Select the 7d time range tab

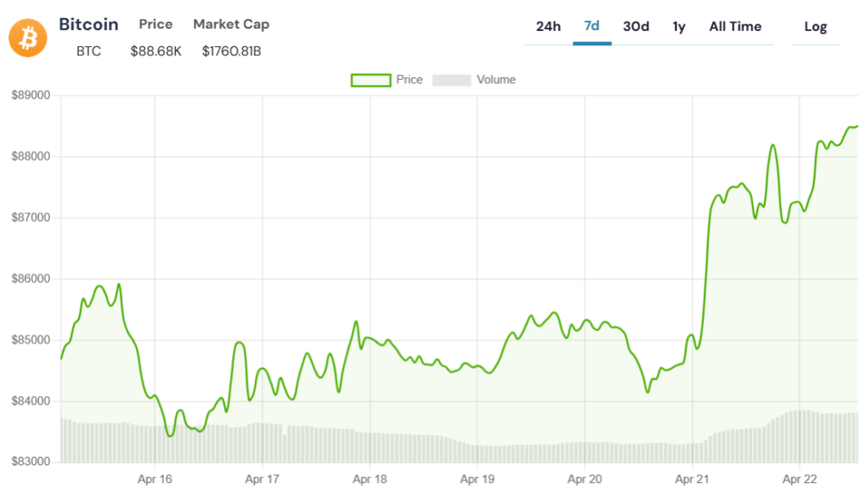[x=591, y=26]
